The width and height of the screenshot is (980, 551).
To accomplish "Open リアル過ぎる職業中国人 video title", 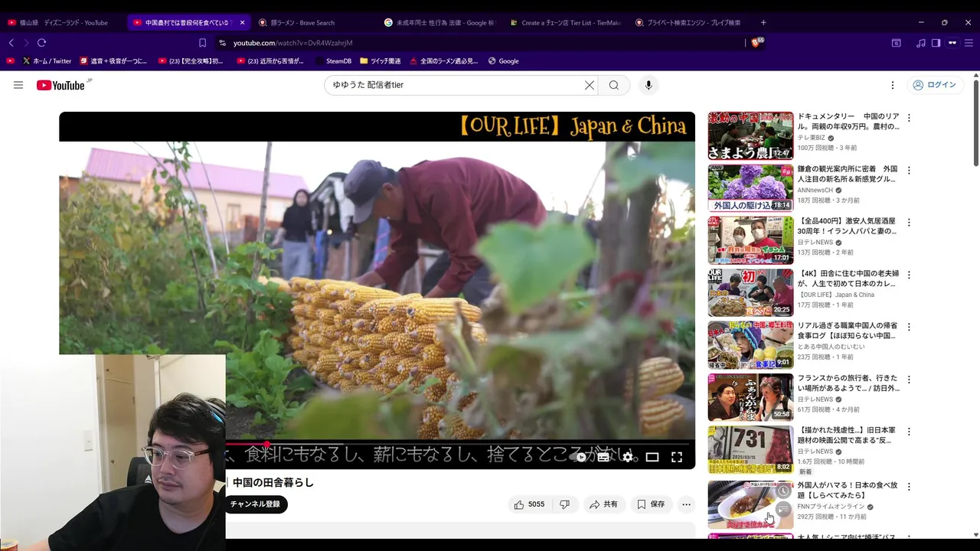I will coord(847,331).
